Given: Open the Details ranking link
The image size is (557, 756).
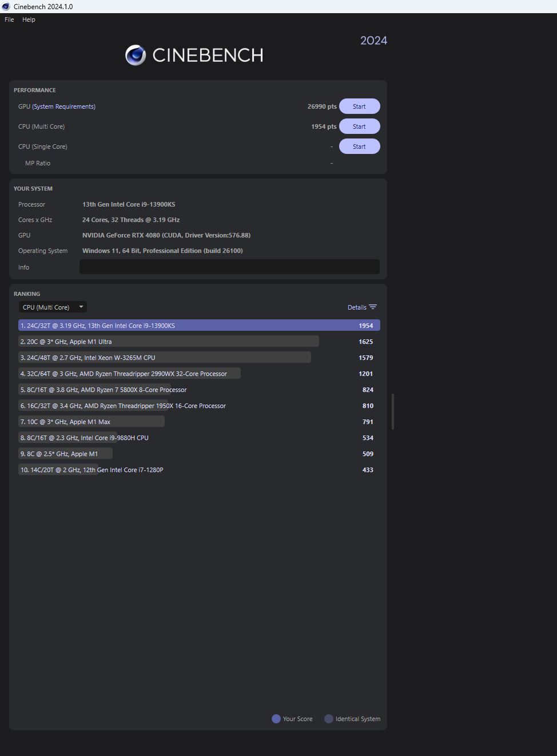Looking at the screenshot, I should tap(357, 307).
